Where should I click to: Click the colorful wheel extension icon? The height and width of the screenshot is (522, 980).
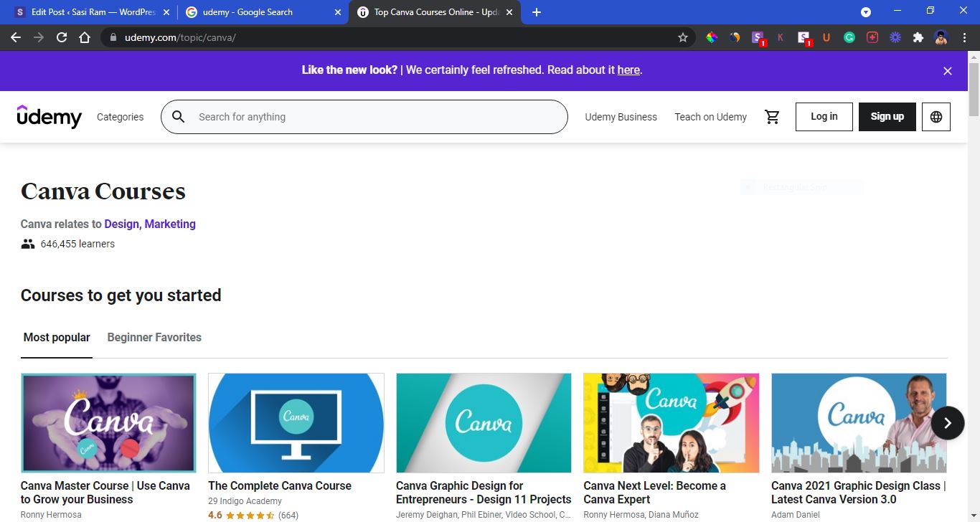[712, 37]
